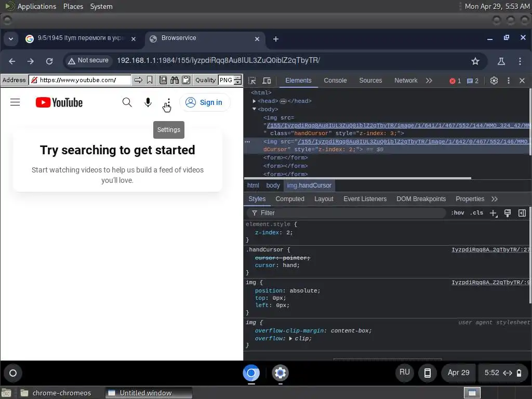
Task: Go forward in Chrome history
Action: [31, 61]
